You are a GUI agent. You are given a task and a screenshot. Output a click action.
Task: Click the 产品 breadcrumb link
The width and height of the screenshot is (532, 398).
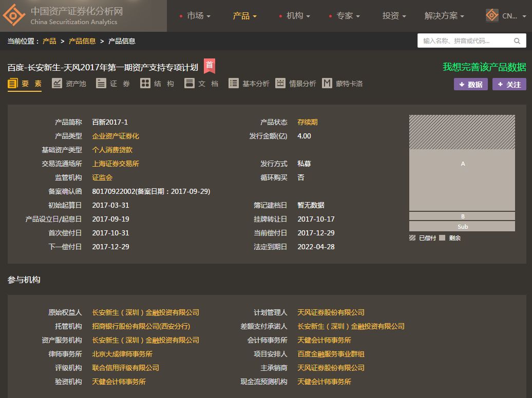coord(49,41)
